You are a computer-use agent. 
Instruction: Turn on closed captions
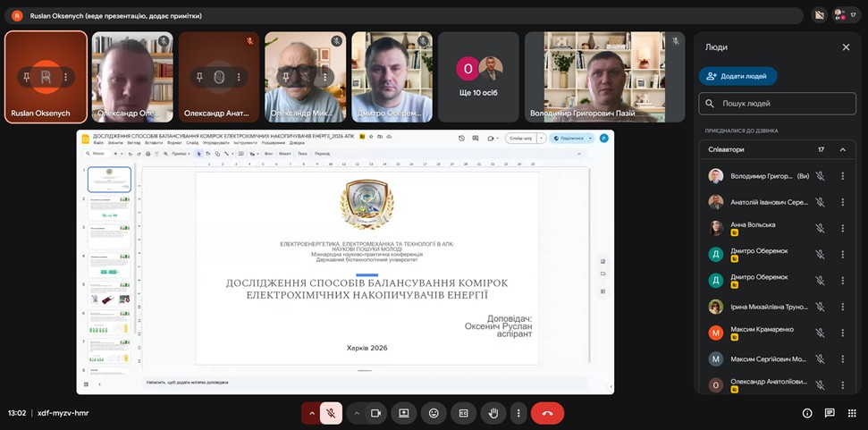(x=463, y=413)
